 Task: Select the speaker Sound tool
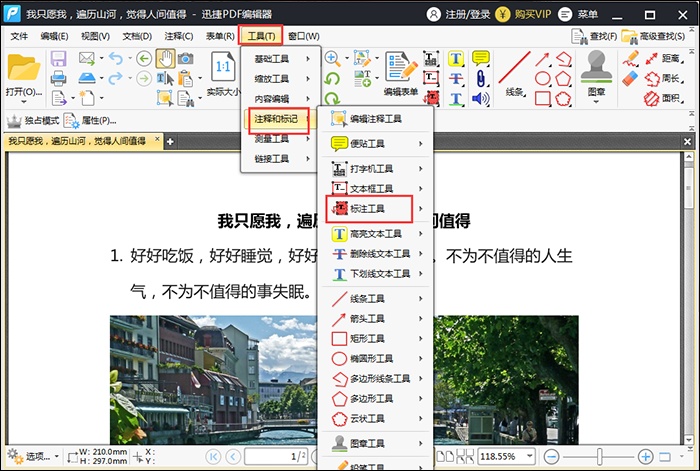pyautogui.click(x=481, y=99)
